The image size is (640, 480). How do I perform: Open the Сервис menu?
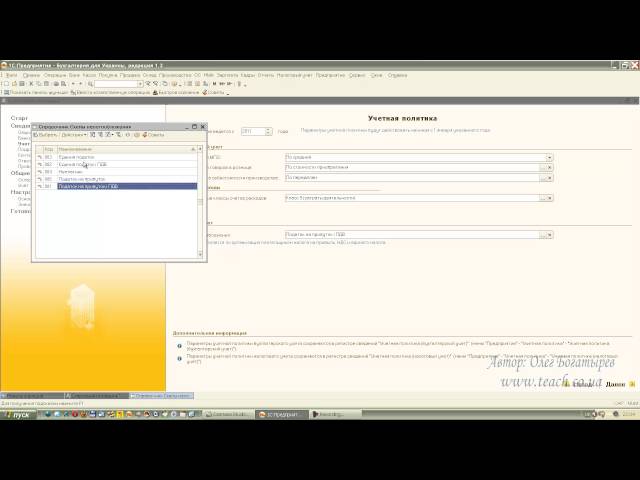click(x=357, y=76)
